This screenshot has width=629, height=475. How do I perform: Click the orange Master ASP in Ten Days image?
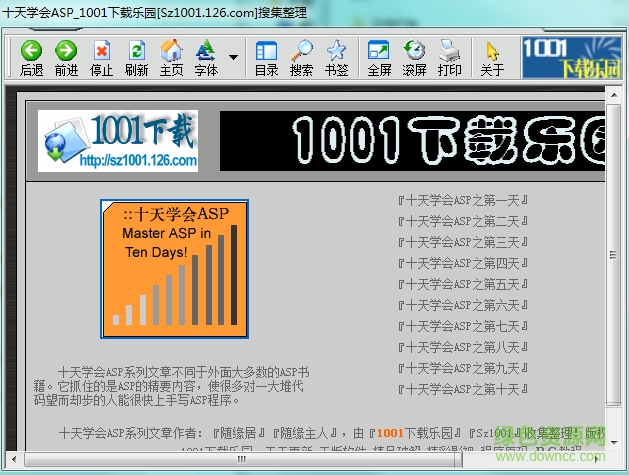pyautogui.click(x=174, y=269)
